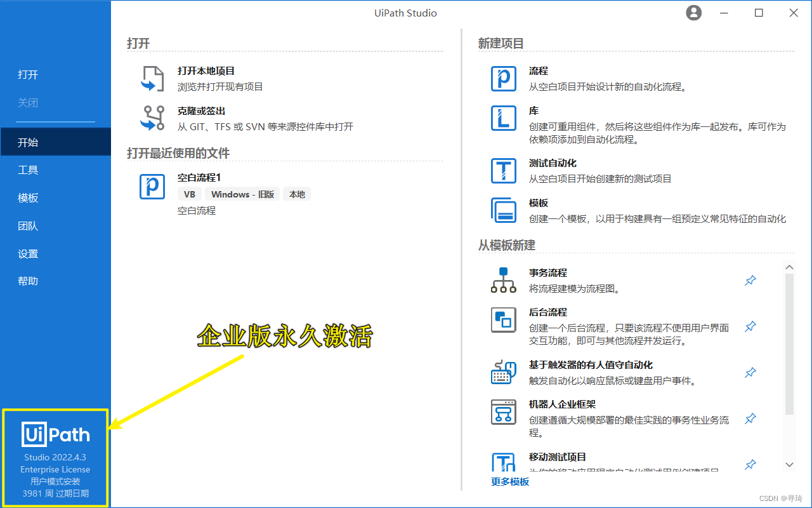Image resolution: width=812 pixels, height=508 pixels.
Task: Click Studio 2022.4.3 version text
Action: 55,457
